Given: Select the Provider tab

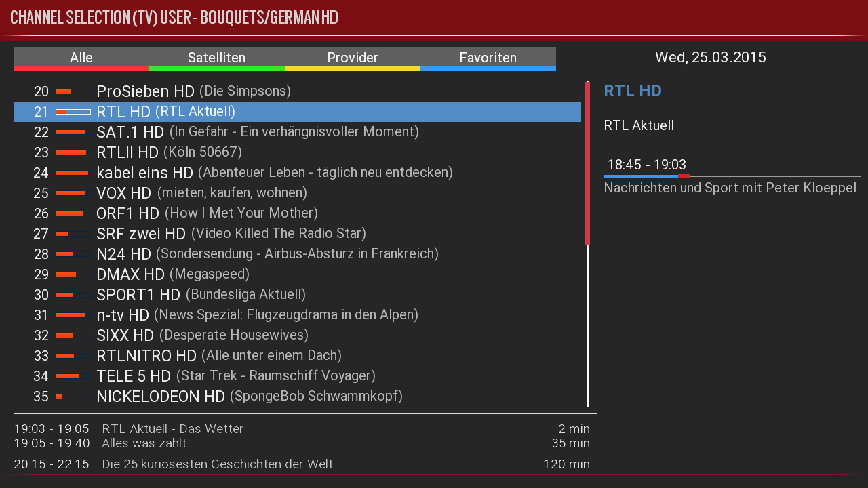Looking at the screenshot, I should click(x=353, y=58).
